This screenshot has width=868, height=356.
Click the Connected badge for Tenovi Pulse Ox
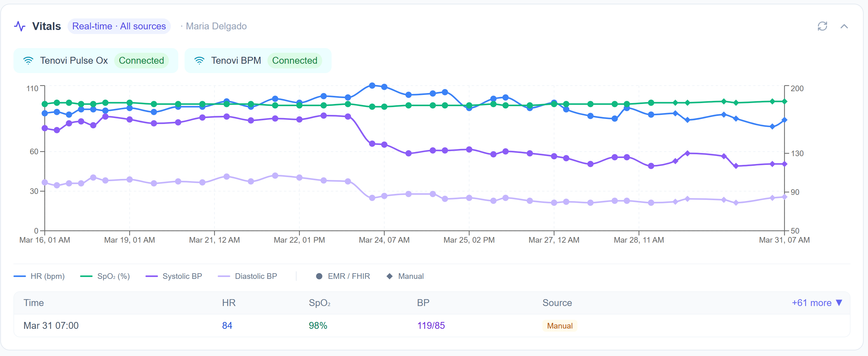coord(141,61)
